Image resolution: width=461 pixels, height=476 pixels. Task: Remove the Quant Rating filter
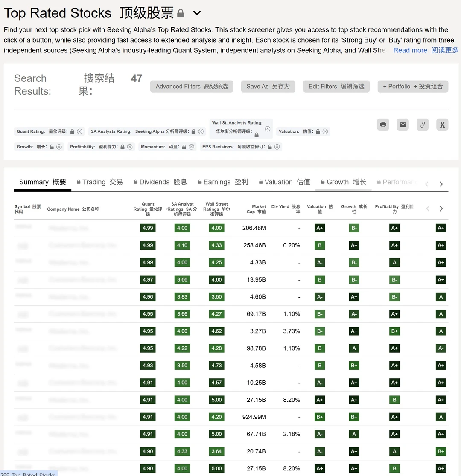(80, 131)
